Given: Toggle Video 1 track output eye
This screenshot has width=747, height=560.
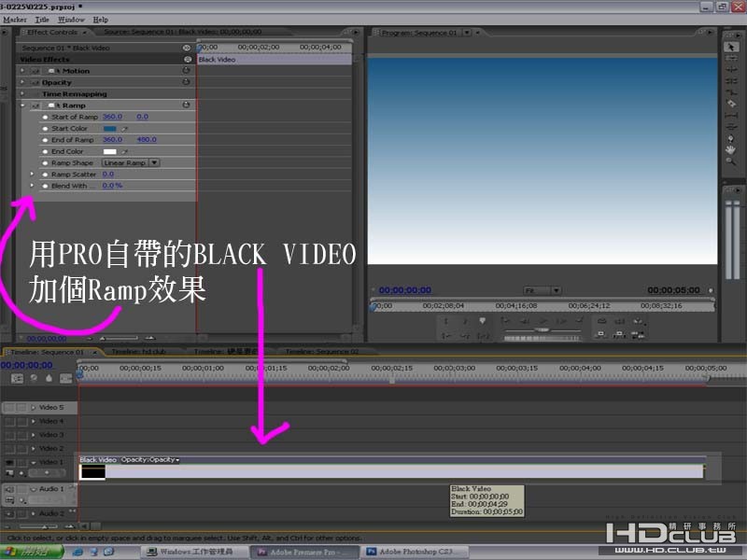Looking at the screenshot, I should click(x=9, y=462).
